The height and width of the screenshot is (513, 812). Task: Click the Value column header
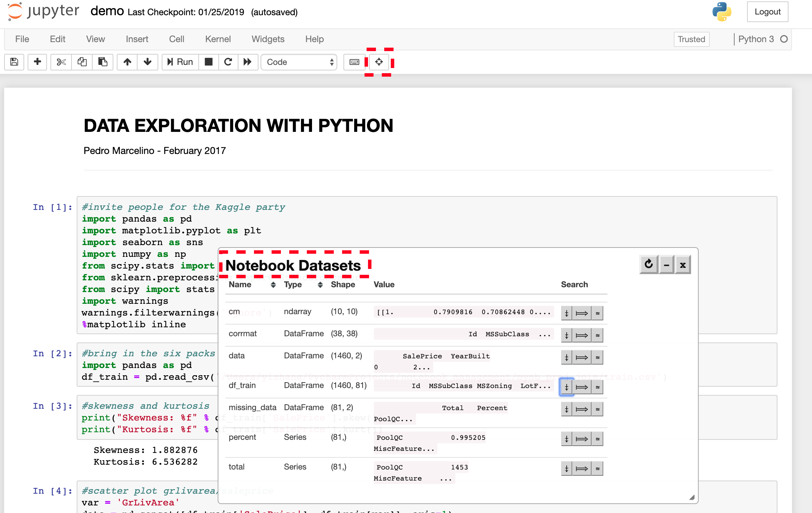(x=384, y=284)
